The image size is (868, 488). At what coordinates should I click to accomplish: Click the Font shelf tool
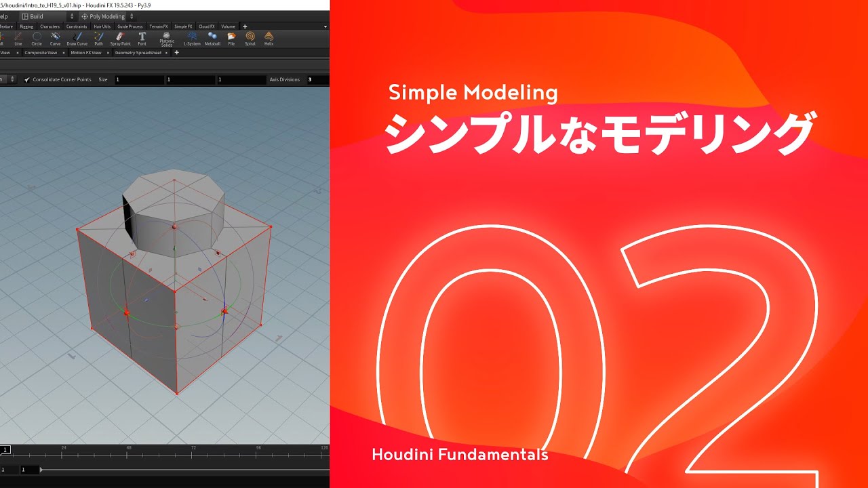click(142, 38)
